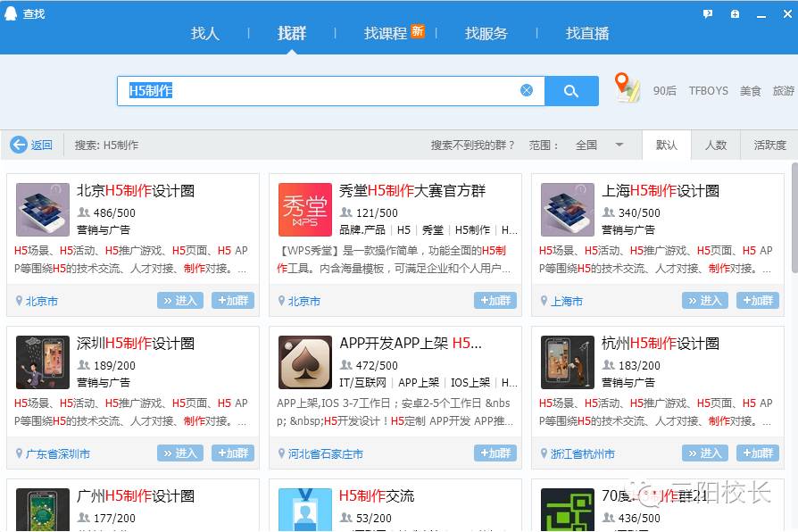Expand the truncated tags of 秀堂H5制作大赛官方群
Screen dimensions: 798x532
tap(512, 229)
